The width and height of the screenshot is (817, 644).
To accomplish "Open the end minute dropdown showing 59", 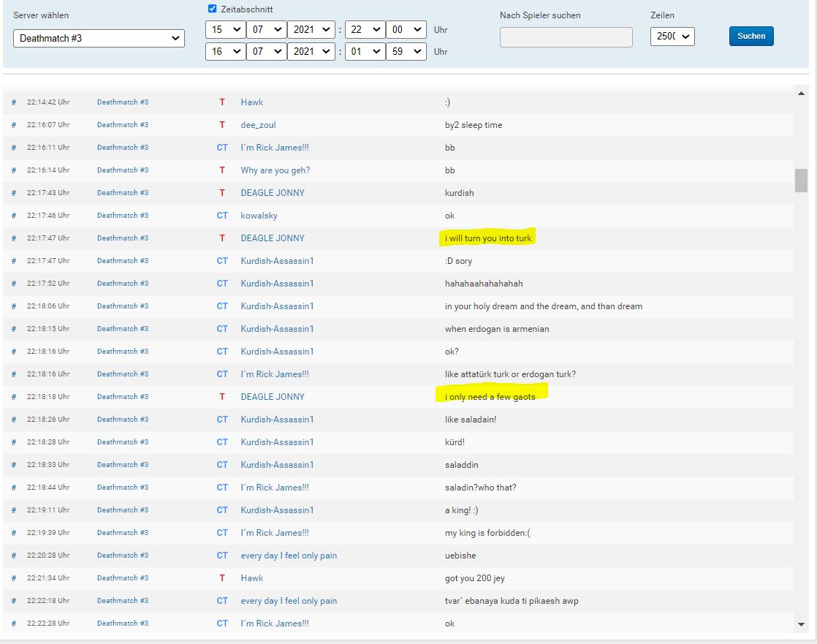I will pyautogui.click(x=406, y=52).
